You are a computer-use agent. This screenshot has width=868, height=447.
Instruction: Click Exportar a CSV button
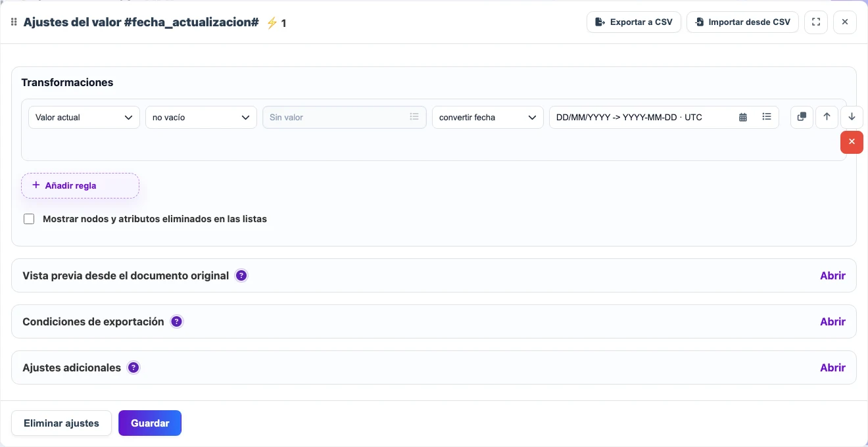(x=634, y=22)
